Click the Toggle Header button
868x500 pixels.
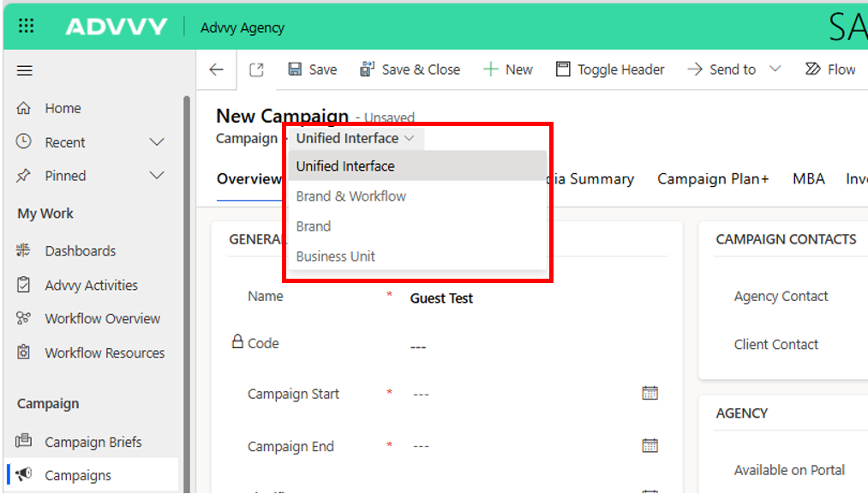[x=609, y=69]
